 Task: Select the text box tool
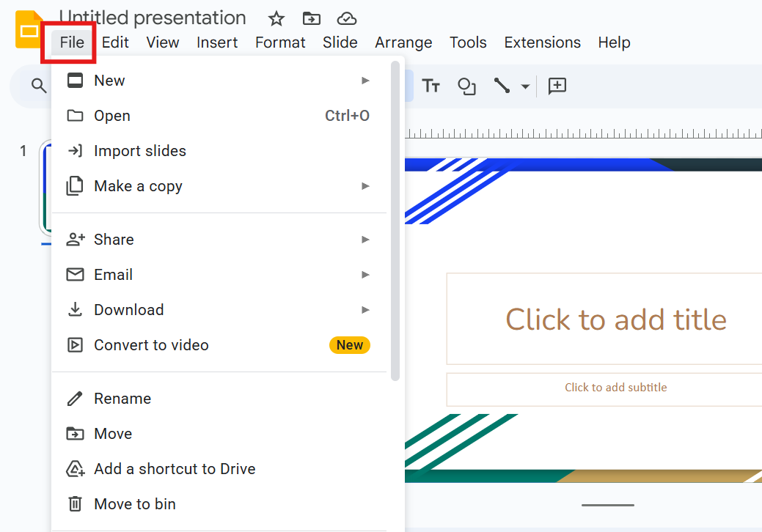(x=431, y=86)
